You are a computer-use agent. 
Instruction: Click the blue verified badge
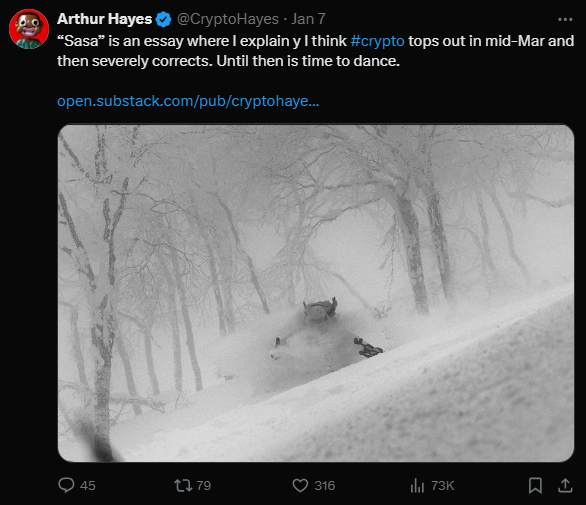163,19
